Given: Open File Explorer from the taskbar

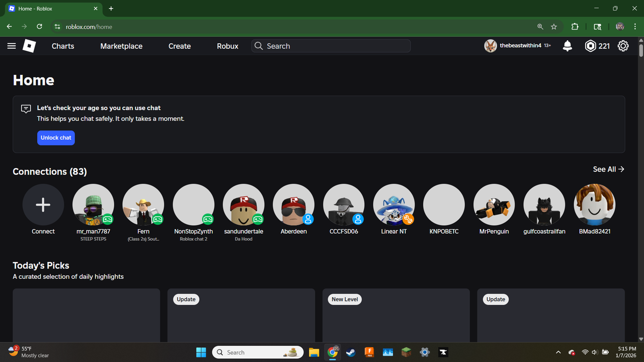Looking at the screenshot, I should click(x=314, y=352).
